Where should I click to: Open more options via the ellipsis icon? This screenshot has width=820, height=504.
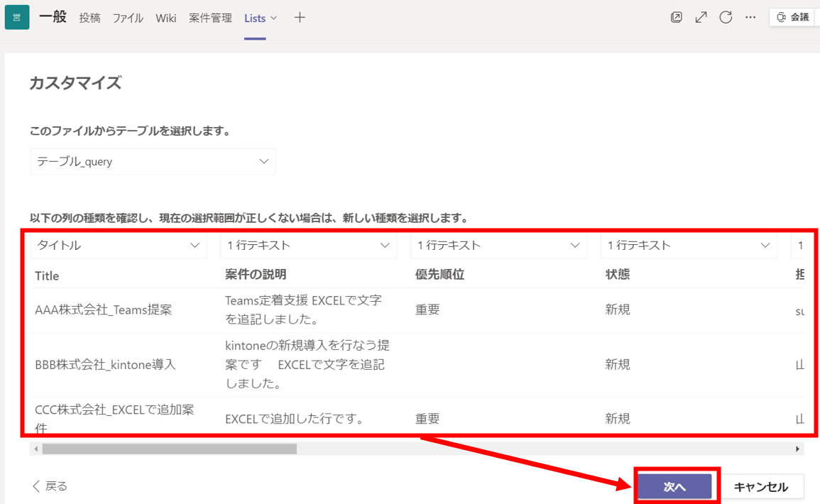[x=750, y=17]
